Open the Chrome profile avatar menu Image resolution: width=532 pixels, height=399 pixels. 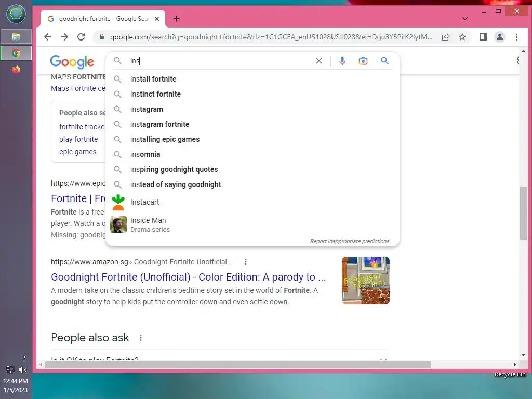[500, 37]
